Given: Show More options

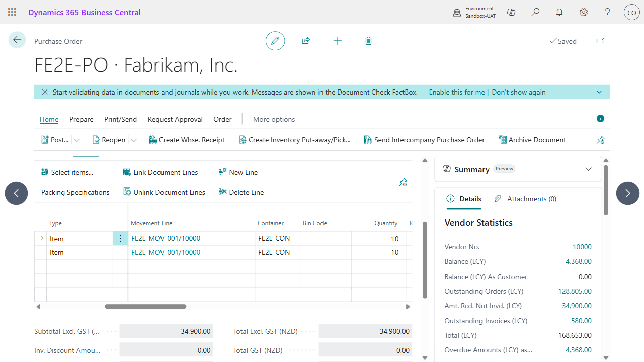Looking at the screenshot, I should point(274,119).
